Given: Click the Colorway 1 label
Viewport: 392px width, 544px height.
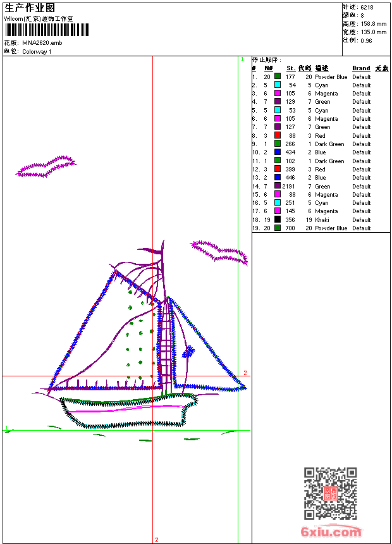Looking at the screenshot, I should click(37, 52).
